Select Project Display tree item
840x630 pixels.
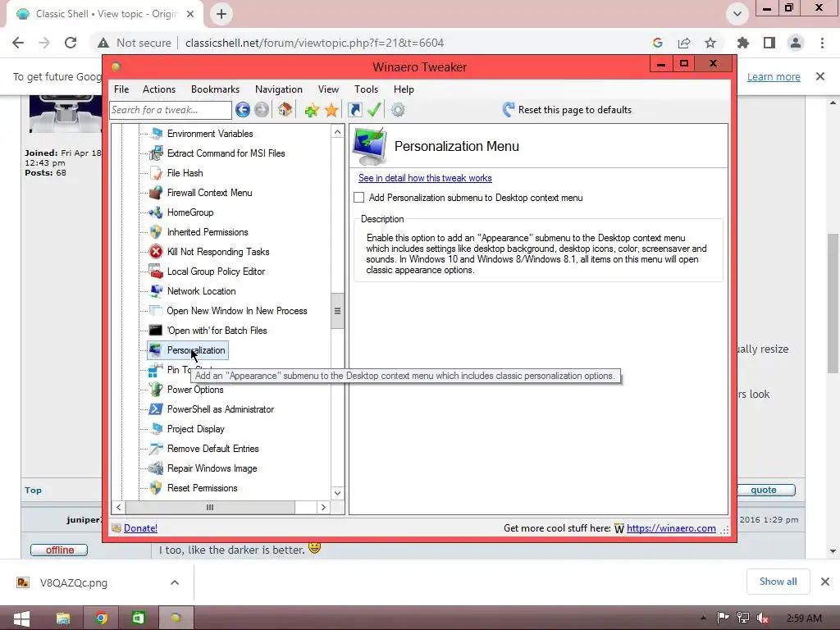pos(195,429)
